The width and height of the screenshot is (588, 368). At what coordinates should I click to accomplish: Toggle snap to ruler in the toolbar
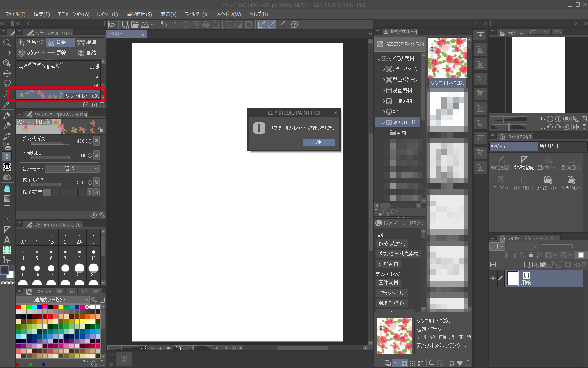point(262,25)
